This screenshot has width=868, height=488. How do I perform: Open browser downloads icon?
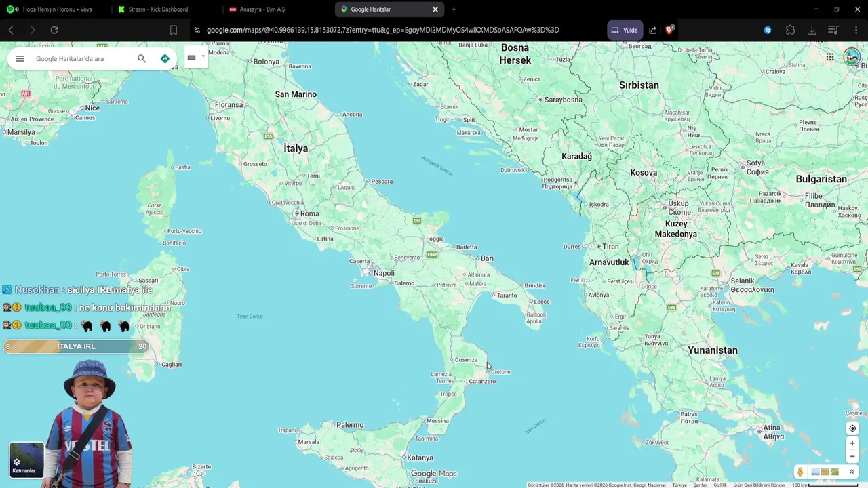(x=812, y=30)
